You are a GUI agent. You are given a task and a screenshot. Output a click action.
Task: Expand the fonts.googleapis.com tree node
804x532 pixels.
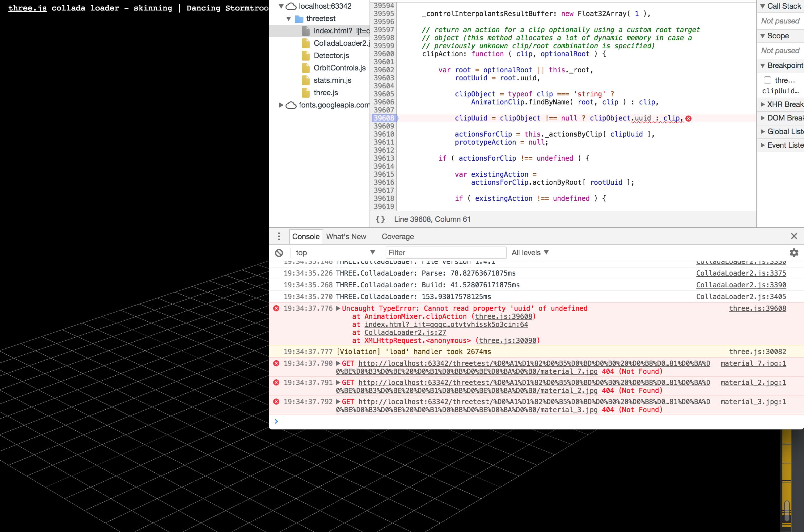281,105
